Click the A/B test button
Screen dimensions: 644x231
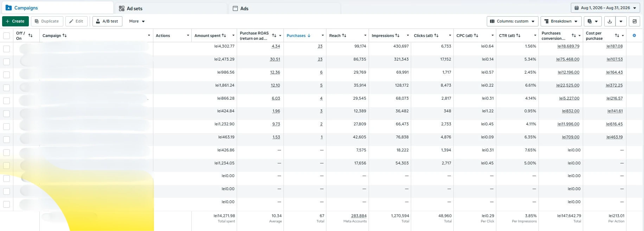click(x=107, y=21)
